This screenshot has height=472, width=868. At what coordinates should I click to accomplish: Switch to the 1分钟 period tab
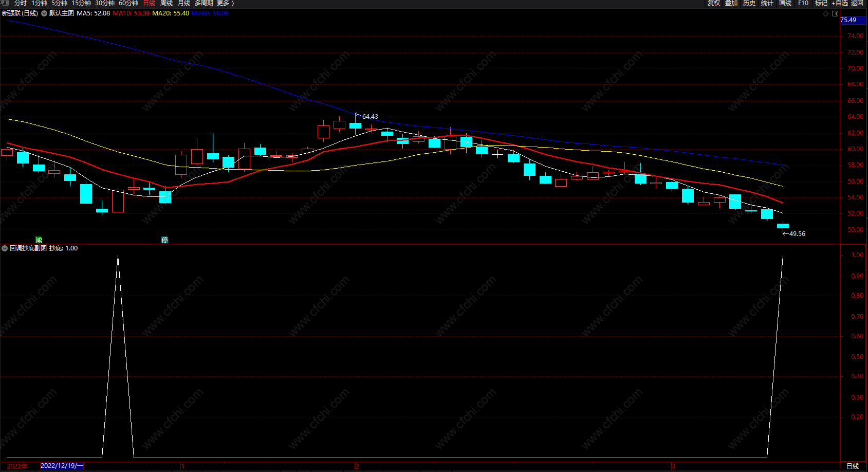point(39,3)
